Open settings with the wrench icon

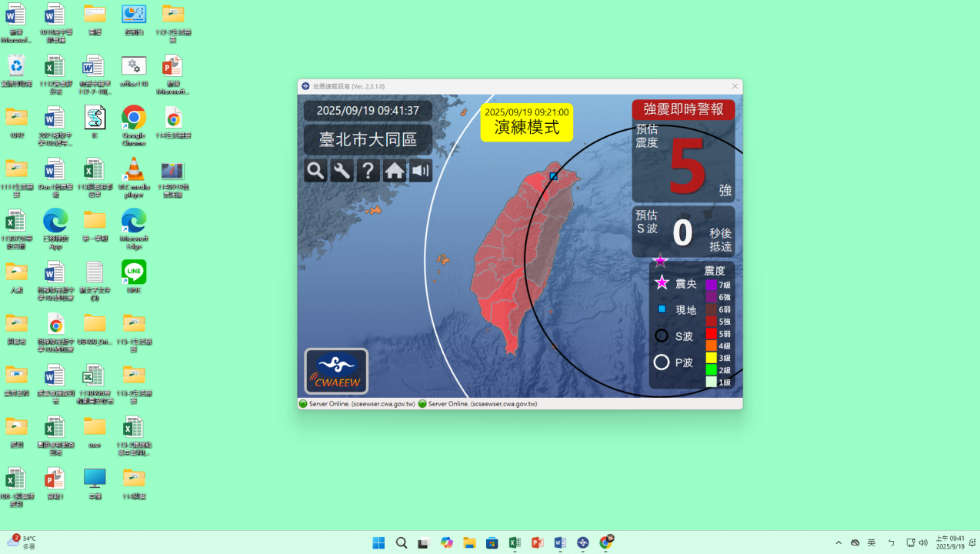[342, 171]
